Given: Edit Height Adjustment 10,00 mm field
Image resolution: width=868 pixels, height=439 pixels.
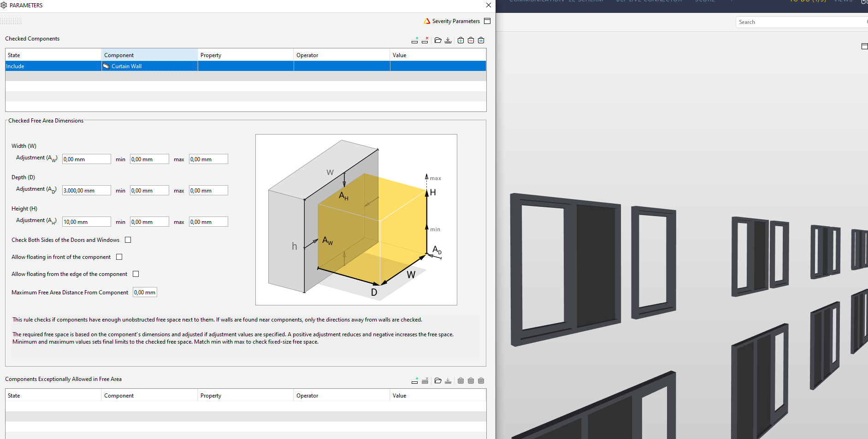Looking at the screenshot, I should [87, 222].
